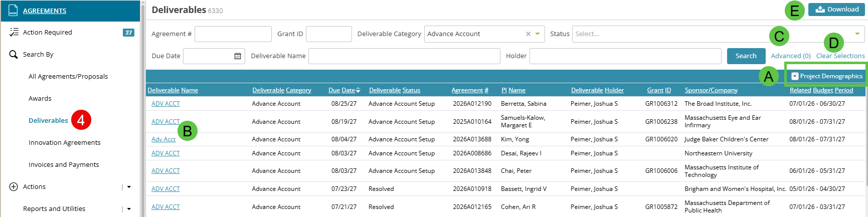Select Innovation Agreements in sidebar
Screen dimensions: 868x217
65,142
